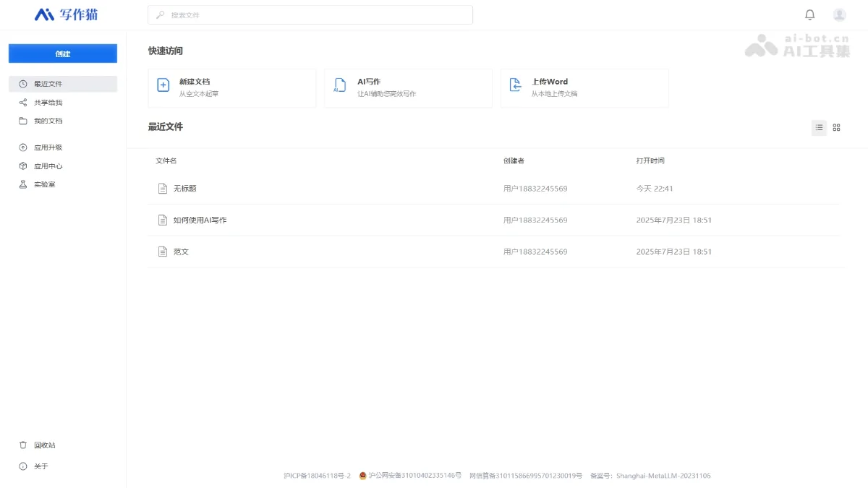Click the 打开时间 column header
This screenshot has width=868, height=488.
(650, 160)
